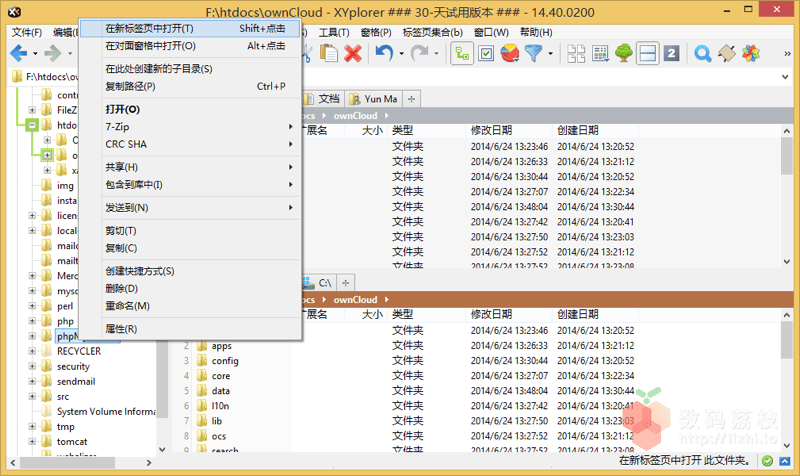Add new tab in upper pane
This screenshot has height=476, width=800.
pos(411,99)
